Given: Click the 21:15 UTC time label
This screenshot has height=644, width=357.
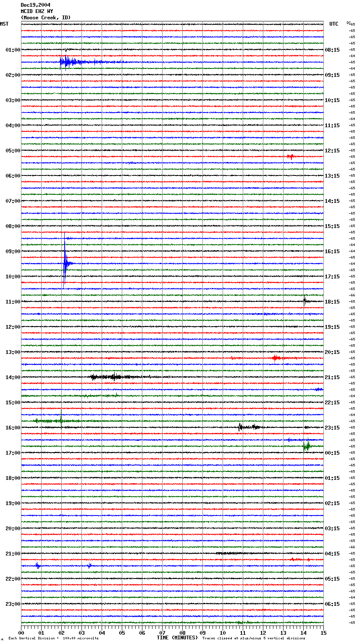Looking at the screenshot, I should (x=332, y=377).
